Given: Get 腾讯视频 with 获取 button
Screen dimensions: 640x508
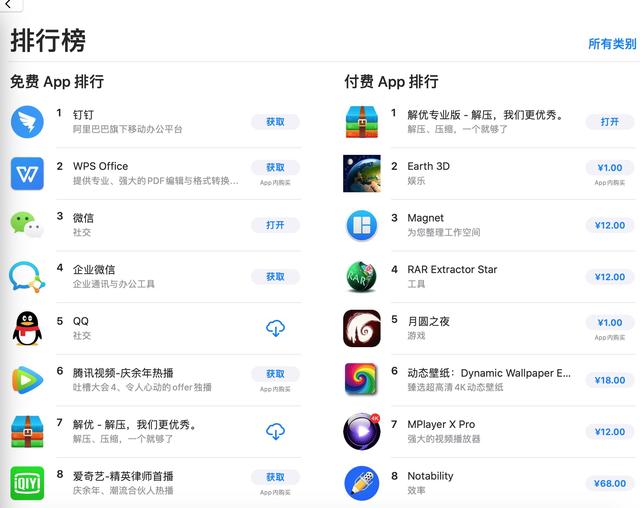Looking at the screenshot, I should click(x=276, y=374).
